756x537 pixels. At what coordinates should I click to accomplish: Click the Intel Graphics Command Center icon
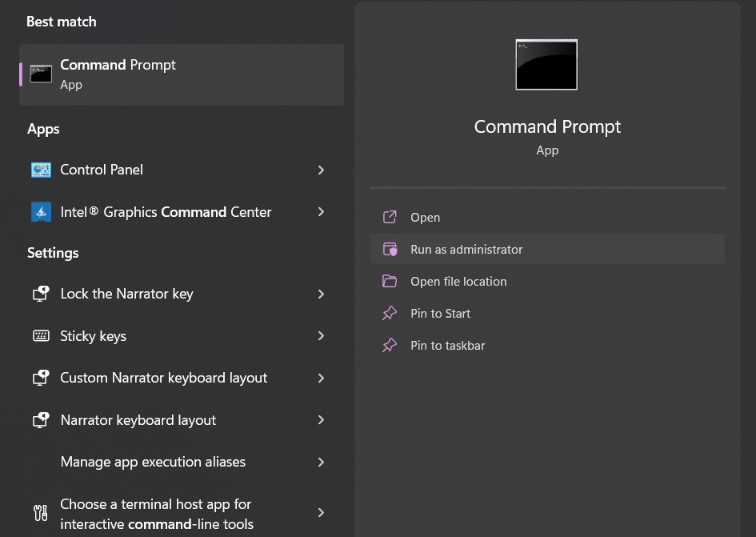(41, 212)
